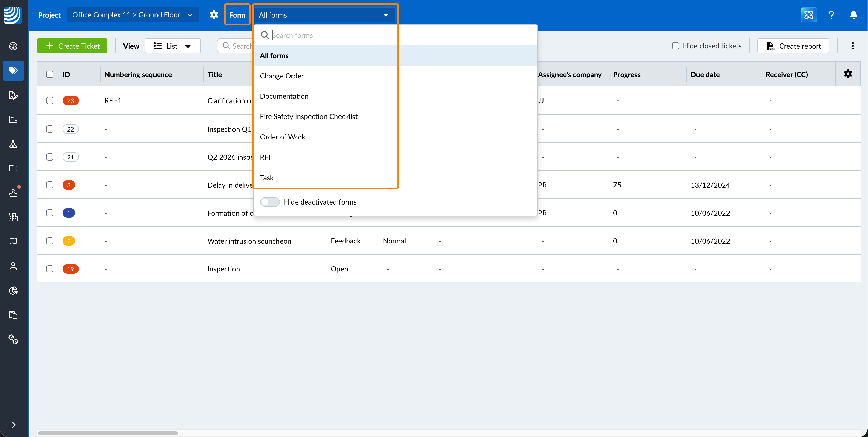Viewport: 868px width, 437px height.
Task: Check the checkbox for ticket 2
Action: pos(50,241)
